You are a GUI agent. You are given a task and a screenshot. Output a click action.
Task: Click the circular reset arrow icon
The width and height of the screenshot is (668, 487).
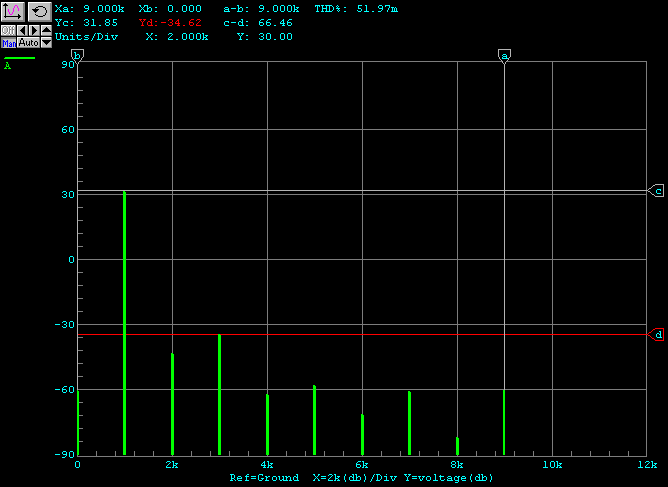[38, 11]
